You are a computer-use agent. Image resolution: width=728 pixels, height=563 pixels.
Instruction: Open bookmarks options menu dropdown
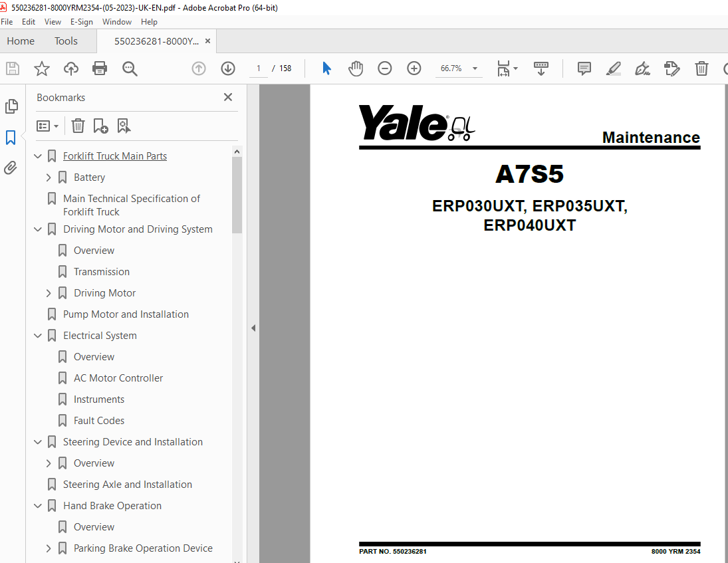[x=47, y=126]
